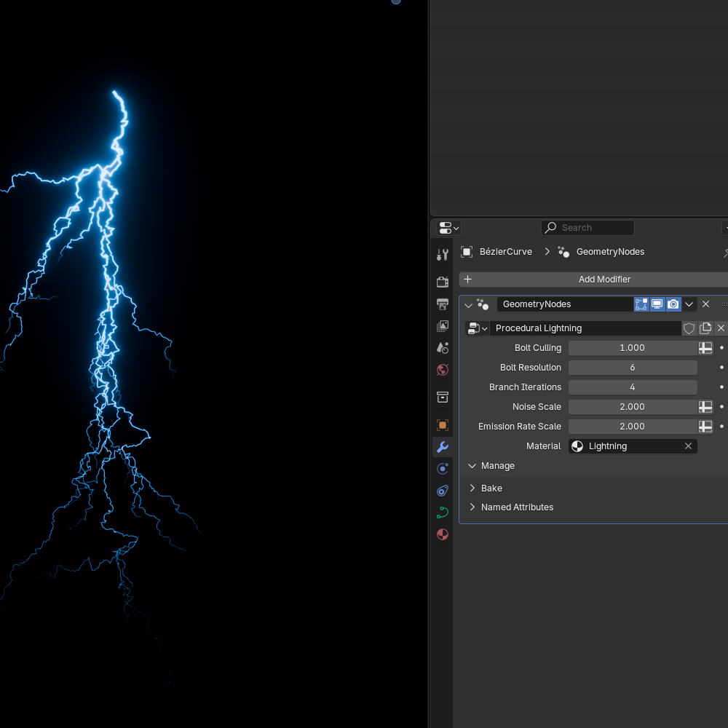Image resolution: width=728 pixels, height=728 pixels.
Task: Enable Edit Mode display for the modifier
Action: click(641, 304)
